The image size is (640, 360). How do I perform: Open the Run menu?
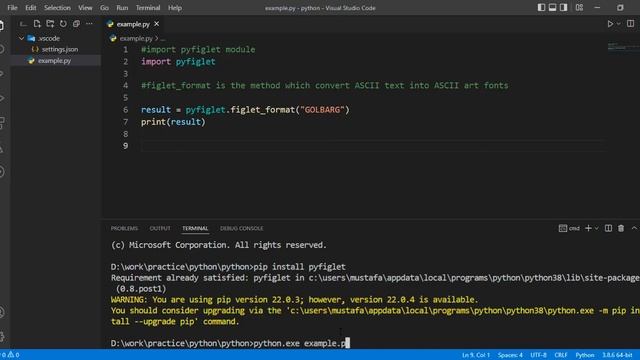[x=122, y=8]
